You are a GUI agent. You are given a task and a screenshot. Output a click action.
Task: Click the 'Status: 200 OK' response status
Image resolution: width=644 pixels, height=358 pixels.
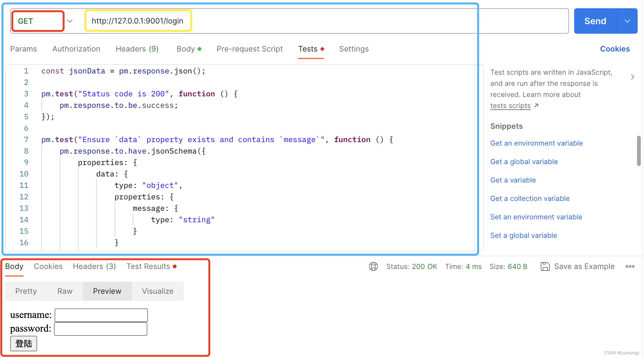[412, 266]
